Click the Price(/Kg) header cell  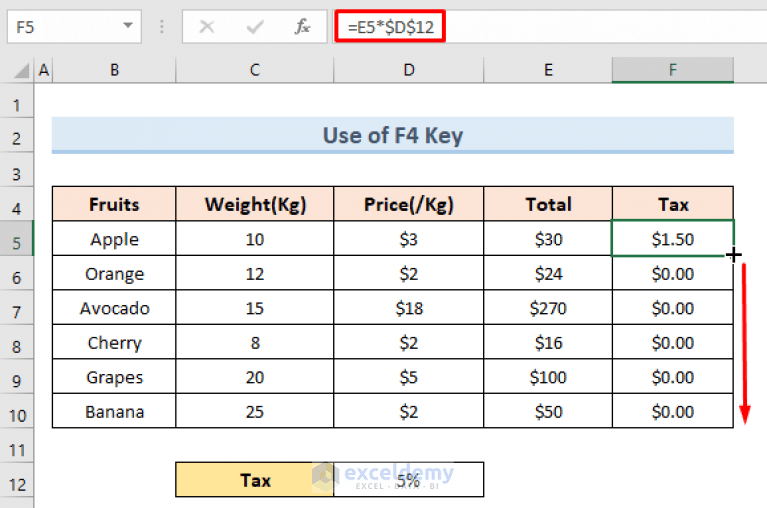pos(408,204)
